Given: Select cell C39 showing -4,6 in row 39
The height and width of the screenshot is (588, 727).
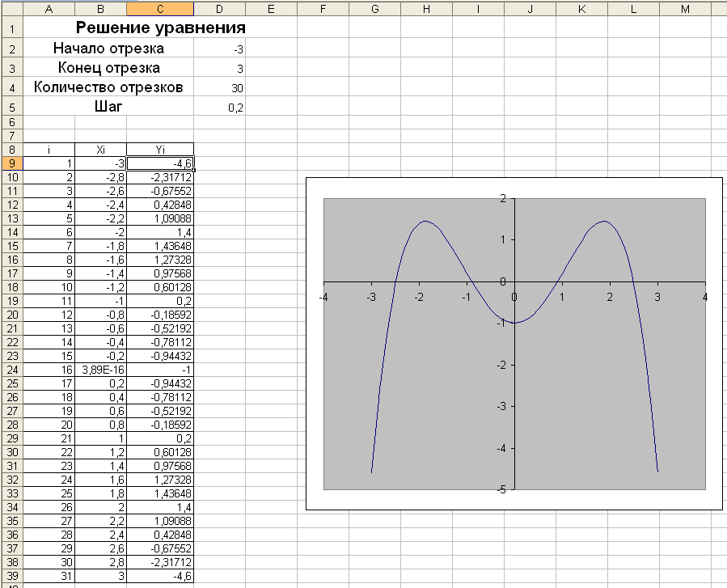Looking at the screenshot, I should click(x=160, y=576).
